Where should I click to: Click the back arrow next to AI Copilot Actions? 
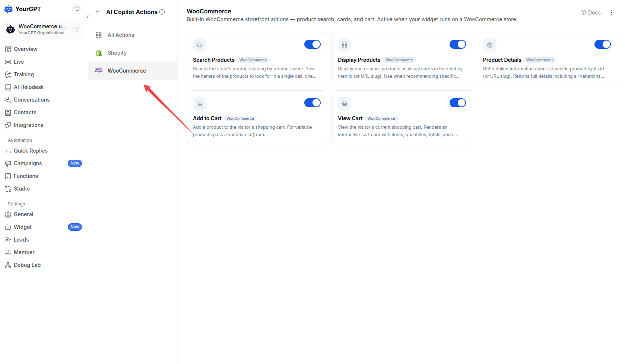click(98, 12)
